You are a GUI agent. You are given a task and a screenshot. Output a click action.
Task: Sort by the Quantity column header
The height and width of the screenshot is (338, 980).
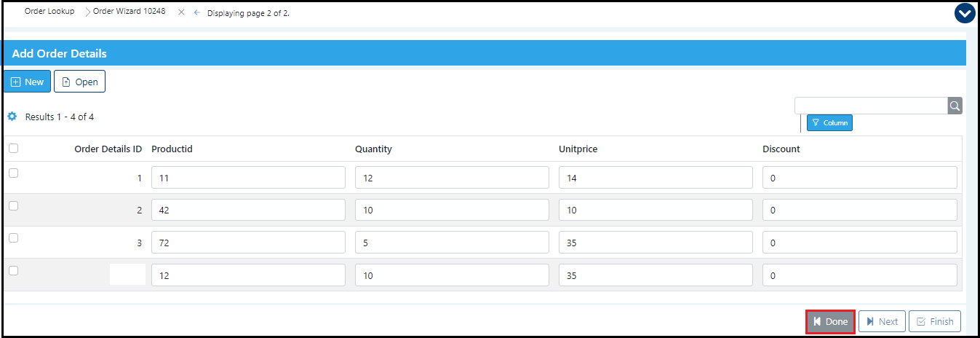point(373,149)
